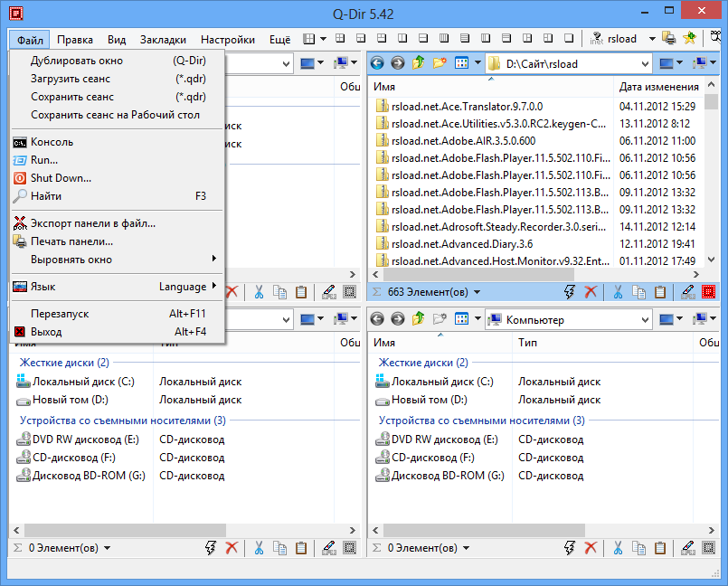Click cut scissors in bottom-left pane status bar
728x586 pixels.
pyautogui.click(x=259, y=548)
